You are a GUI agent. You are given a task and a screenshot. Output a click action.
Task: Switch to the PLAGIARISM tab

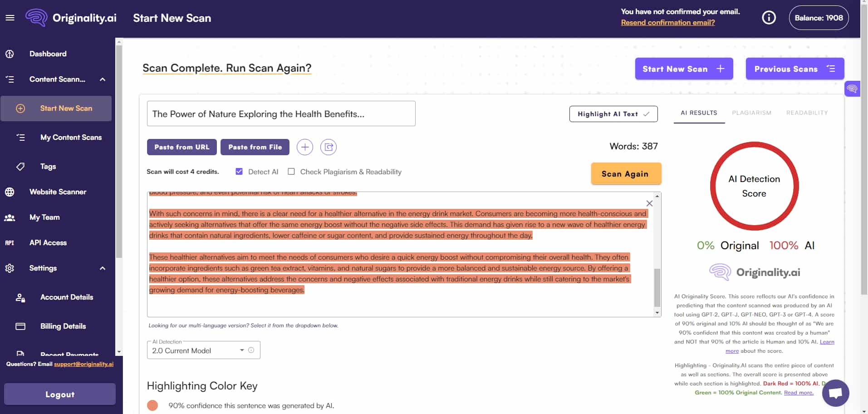tap(751, 113)
